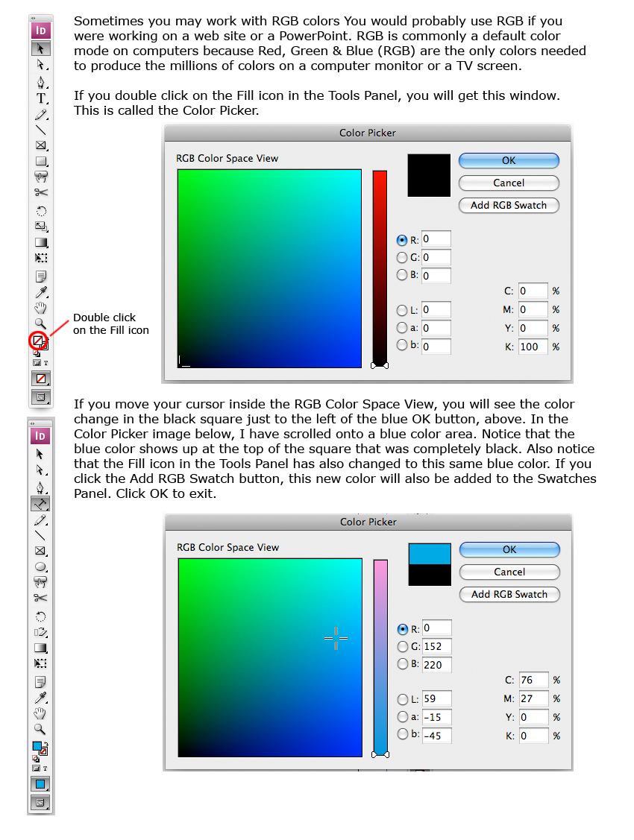Click the Add RGB Swatch button
The width and height of the screenshot is (634, 840).
coord(509,206)
